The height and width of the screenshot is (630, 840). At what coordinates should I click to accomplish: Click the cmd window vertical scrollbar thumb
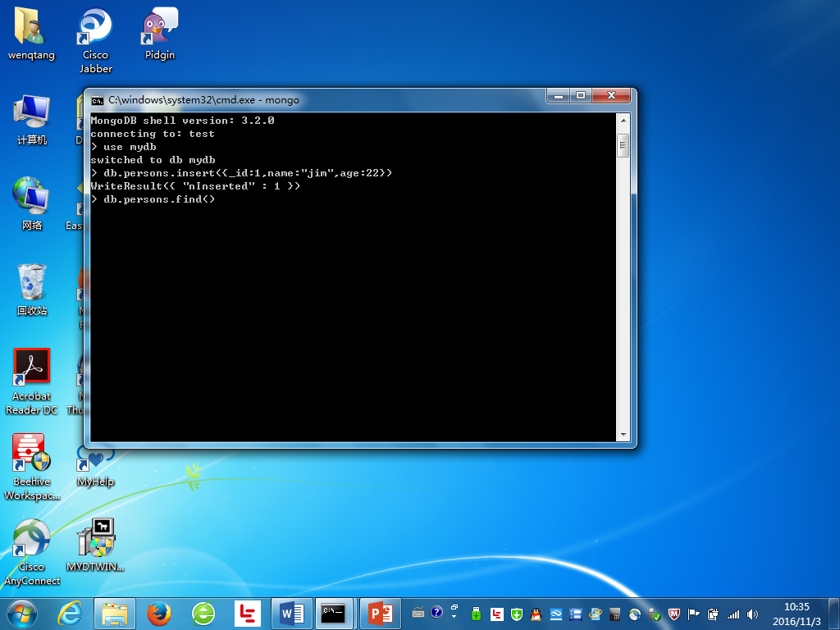[x=623, y=146]
